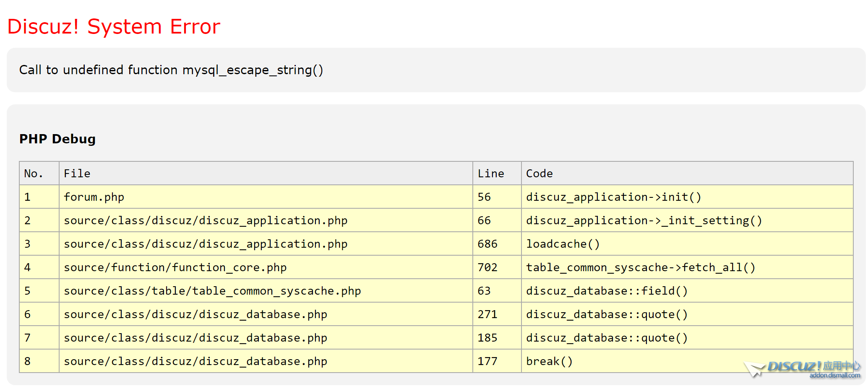Click the Code column header
Image resolution: width=868 pixels, height=386 pixels.
pyautogui.click(x=540, y=174)
